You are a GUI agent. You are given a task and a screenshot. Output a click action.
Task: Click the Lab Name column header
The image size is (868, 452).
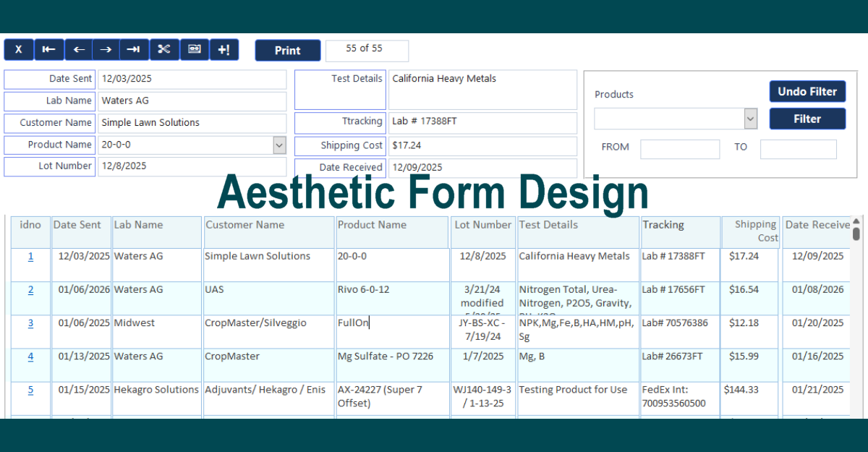point(156,231)
